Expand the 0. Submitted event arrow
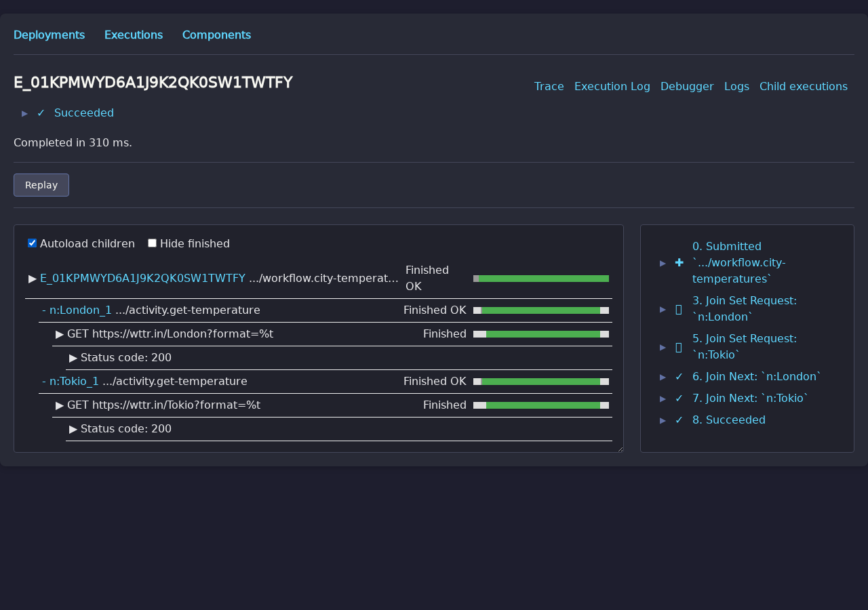Viewport: 868px width, 610px height. coord(663,263)
